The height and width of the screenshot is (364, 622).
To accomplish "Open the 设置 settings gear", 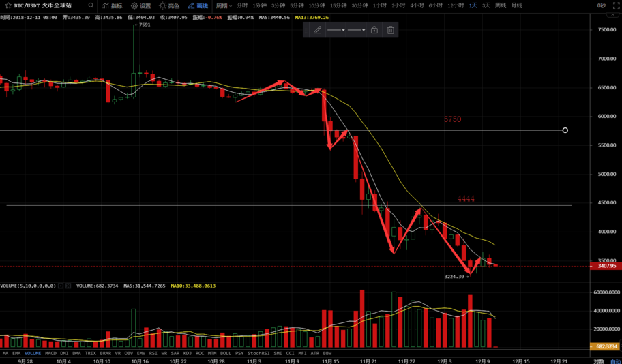I will 141,5.
